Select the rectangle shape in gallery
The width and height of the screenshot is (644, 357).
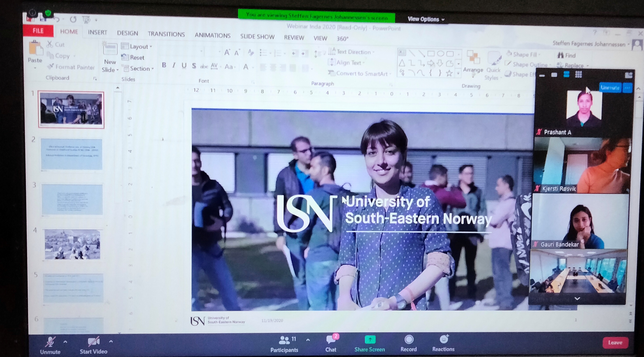coord(431,53)
